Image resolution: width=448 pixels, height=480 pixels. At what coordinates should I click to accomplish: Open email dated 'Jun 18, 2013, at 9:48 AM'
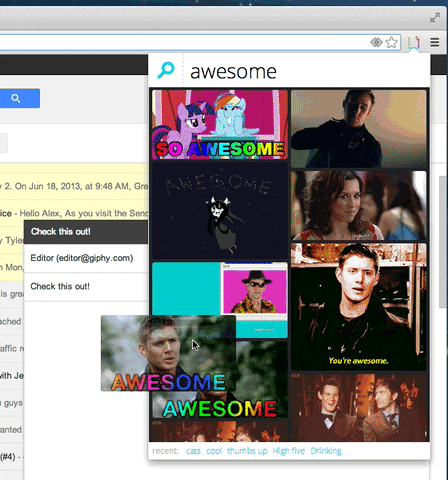tap(74, 186)
